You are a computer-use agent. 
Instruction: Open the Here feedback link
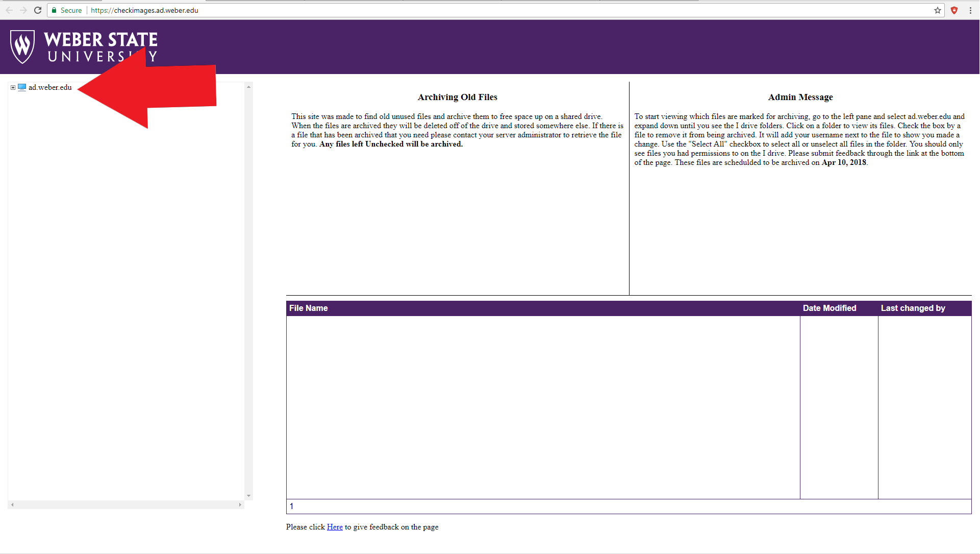point(335,527)
